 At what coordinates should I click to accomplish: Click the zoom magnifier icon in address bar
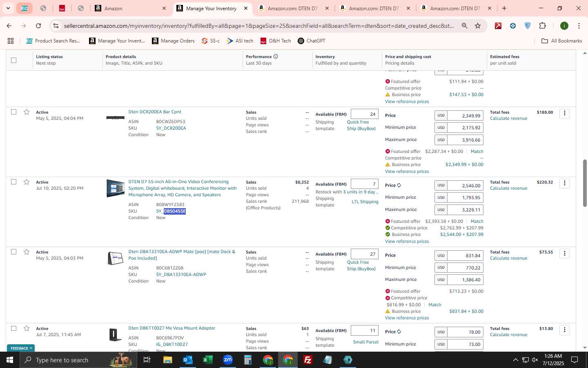pyautogui.click(x=465, y=26)
